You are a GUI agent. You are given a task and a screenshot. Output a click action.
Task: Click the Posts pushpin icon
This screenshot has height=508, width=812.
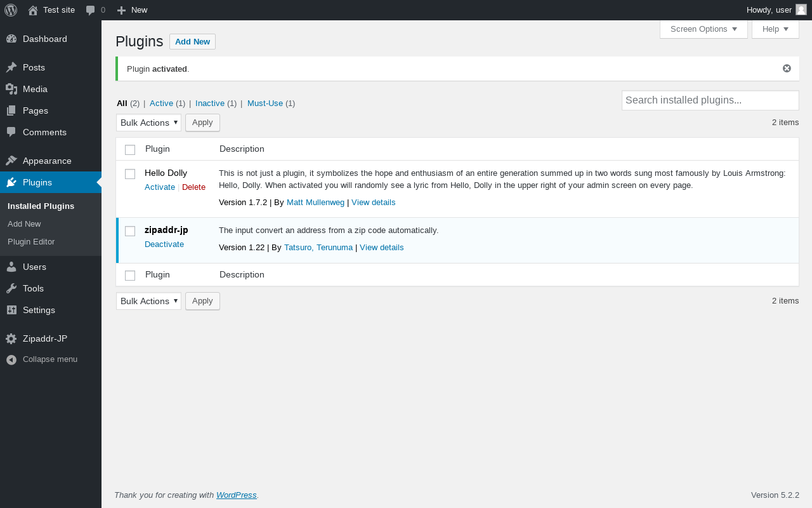[x=11, y=67]
